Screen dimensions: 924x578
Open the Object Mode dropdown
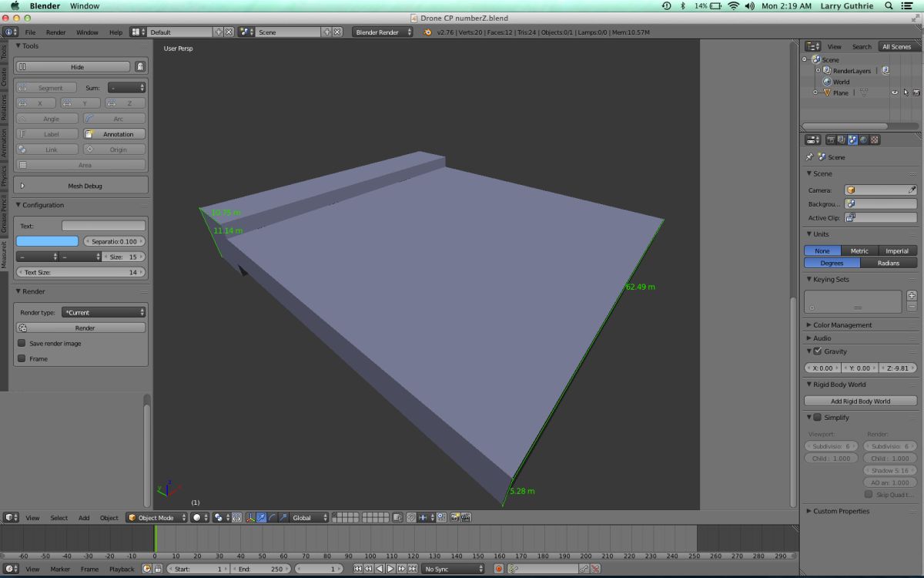(157, 518)
